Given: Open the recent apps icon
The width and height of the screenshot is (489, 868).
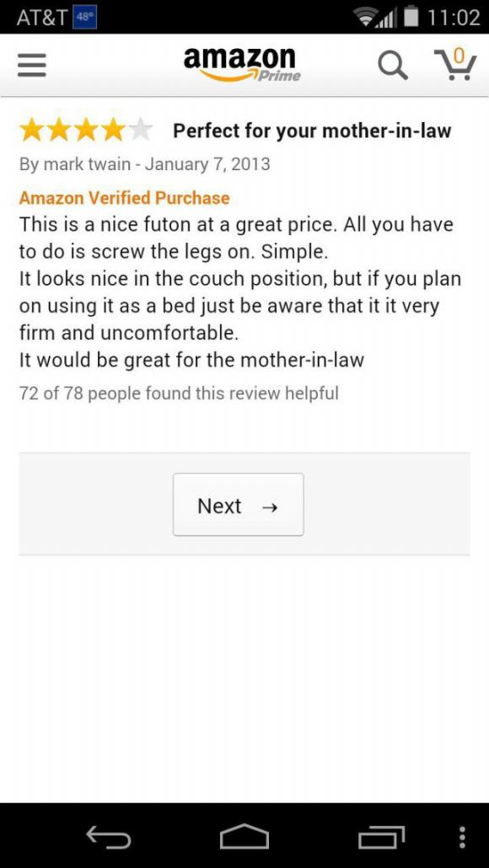Looking at the screenshot, I should tap(381, 837).
